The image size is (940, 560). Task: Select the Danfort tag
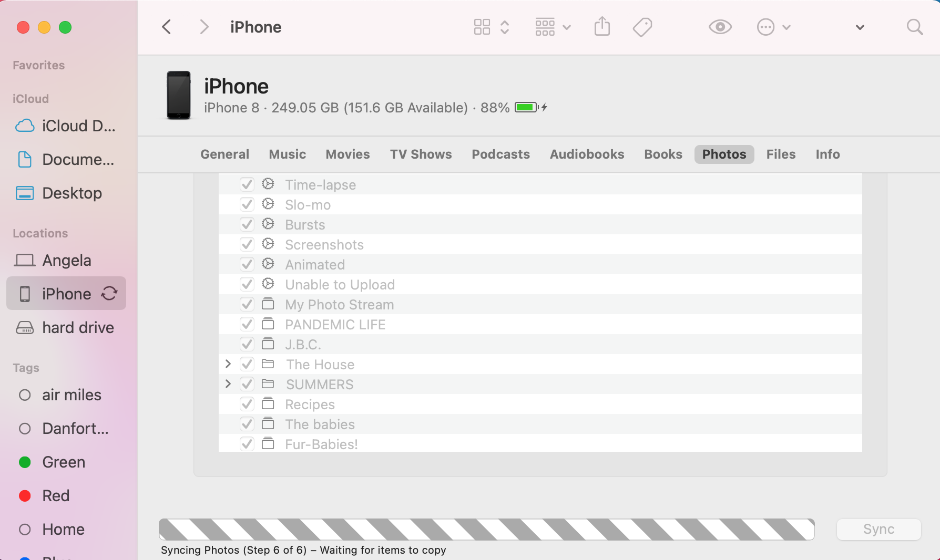point(66,429)
